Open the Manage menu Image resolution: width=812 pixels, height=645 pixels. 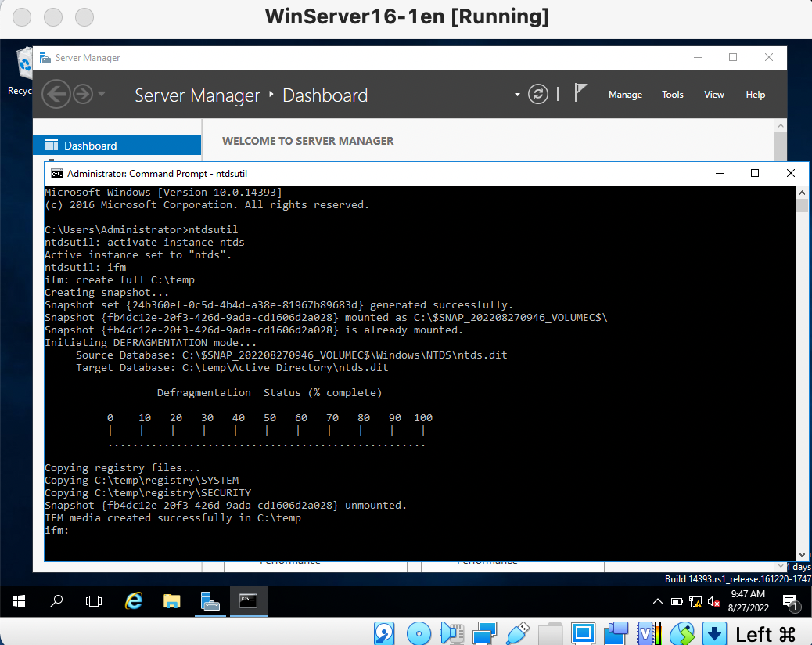pos(625,95)
